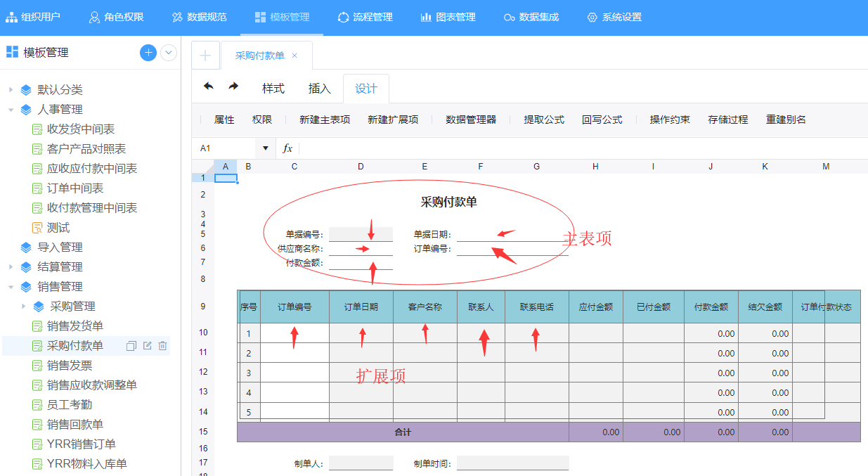Image resolution: width=868 pixels, height=476 pixels.
Task: Open 角色权限 in the top navigation
Action: (116, 17)
